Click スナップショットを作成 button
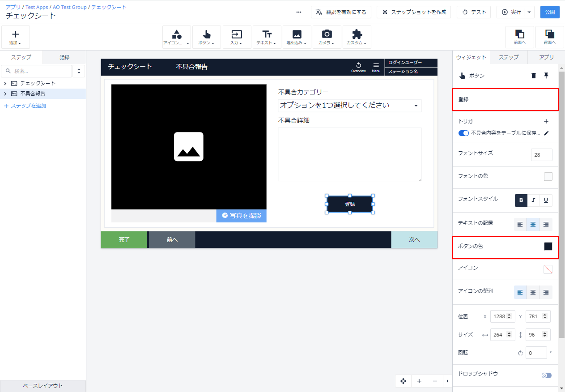 pos(414,12)
